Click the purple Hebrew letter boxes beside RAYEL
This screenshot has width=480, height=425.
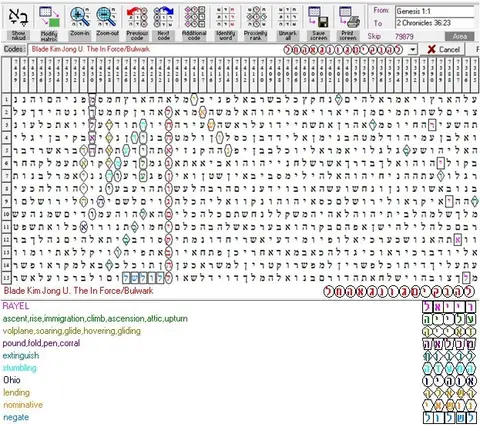(x=449, y=307)
